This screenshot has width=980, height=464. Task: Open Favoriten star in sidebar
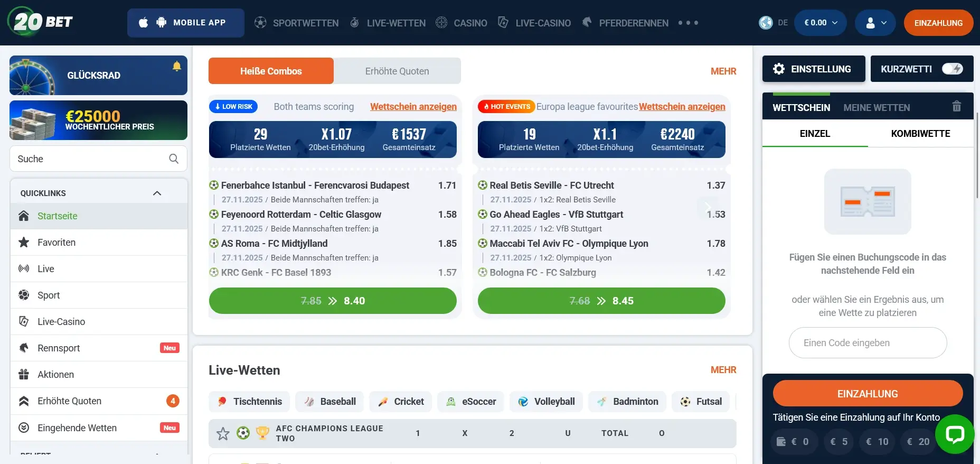point(24,242)
